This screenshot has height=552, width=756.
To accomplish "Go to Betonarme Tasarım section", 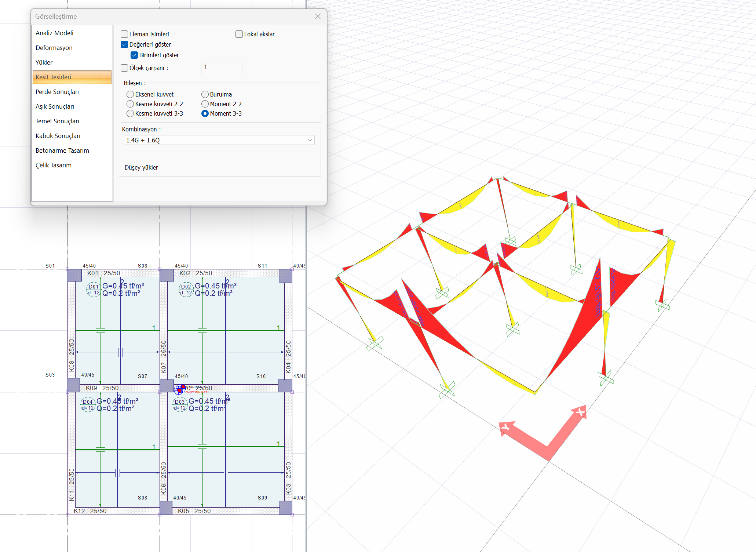I will [x=62, y=150].
